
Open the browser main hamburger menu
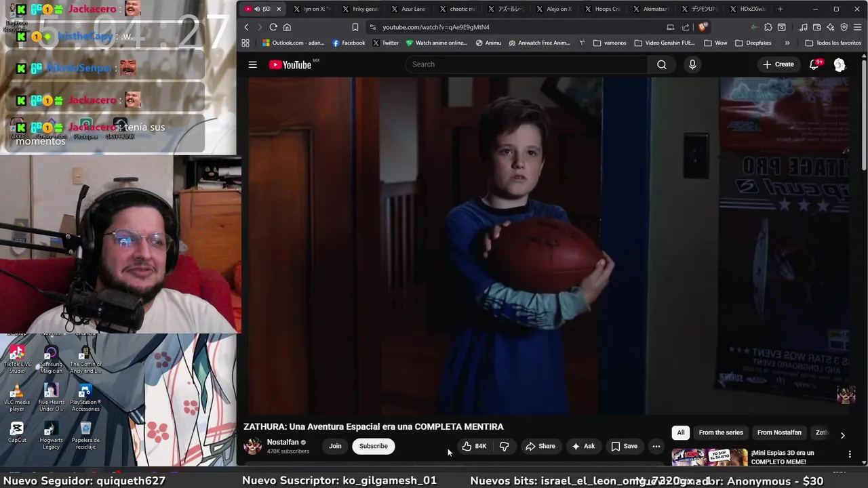coord(858,27)
